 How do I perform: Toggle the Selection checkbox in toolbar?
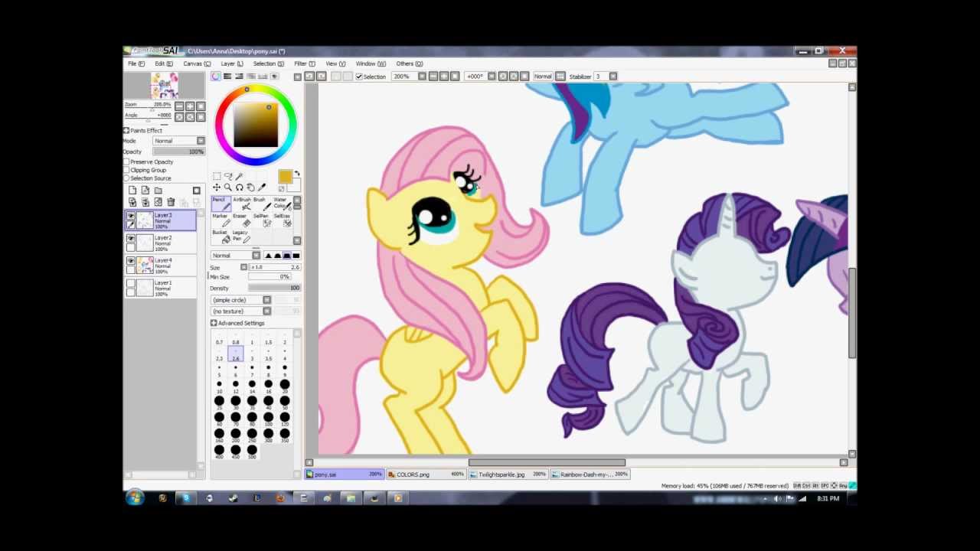[359, 77]
